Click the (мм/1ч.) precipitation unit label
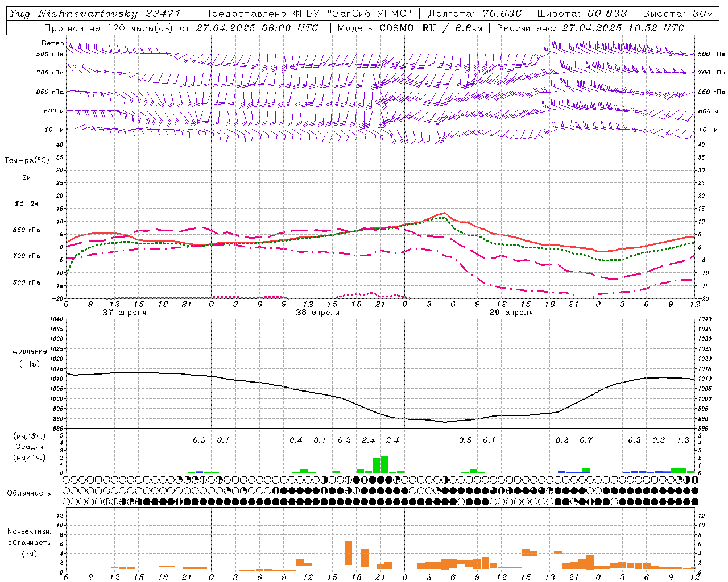This screenshot has height=582, width=728. (x=29, y=458)
